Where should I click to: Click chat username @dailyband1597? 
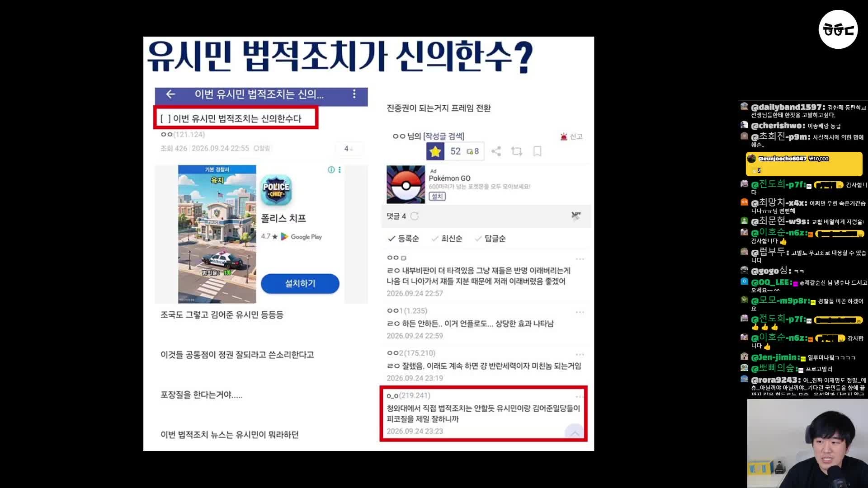(x=788, y=107)
